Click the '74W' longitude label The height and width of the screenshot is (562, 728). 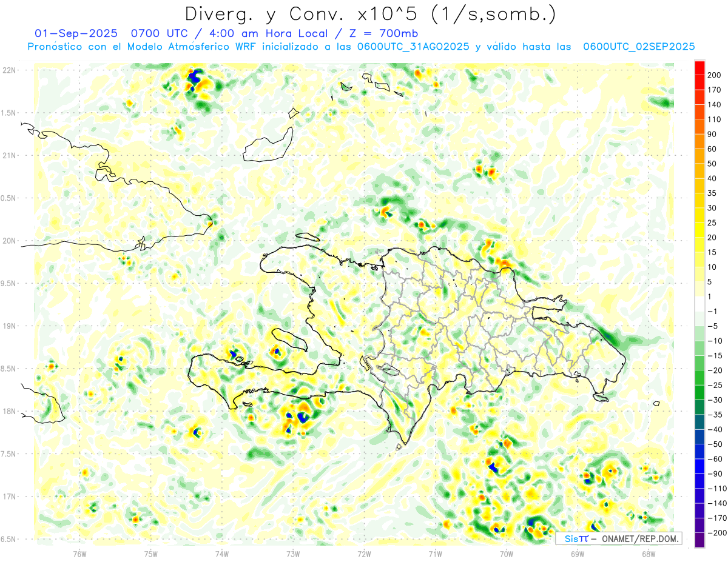tap(222, 554)
